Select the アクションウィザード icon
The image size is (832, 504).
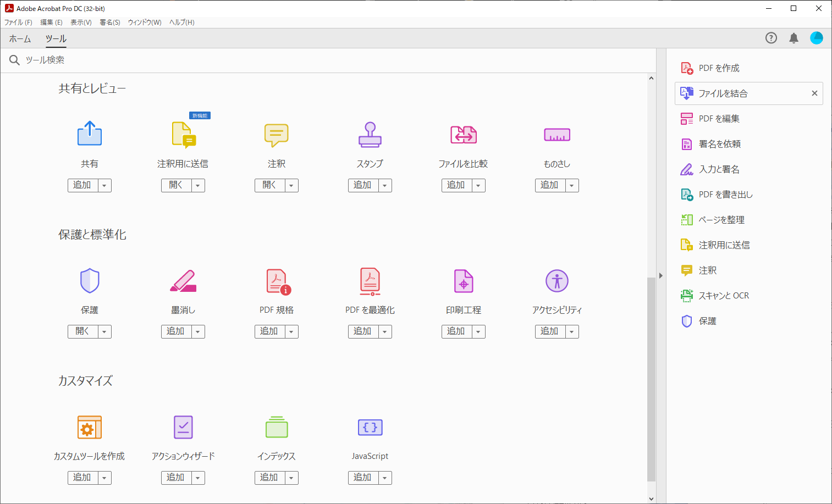tap(183, 427)
